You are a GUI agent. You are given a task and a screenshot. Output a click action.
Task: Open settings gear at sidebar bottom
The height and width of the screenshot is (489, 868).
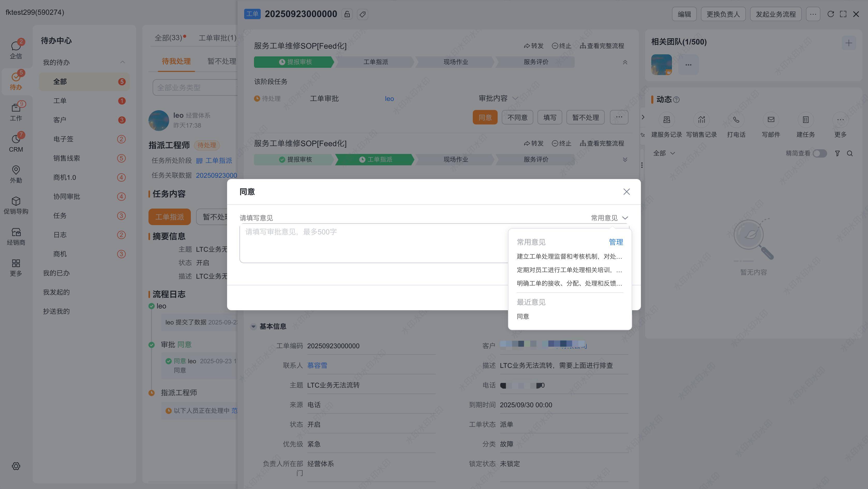click(x=16, y=466)
